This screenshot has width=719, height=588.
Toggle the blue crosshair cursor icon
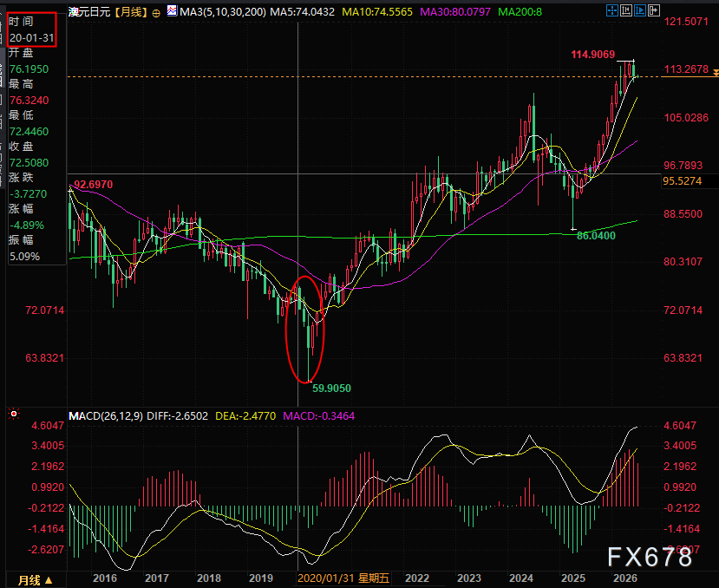(x=611, y=10)
